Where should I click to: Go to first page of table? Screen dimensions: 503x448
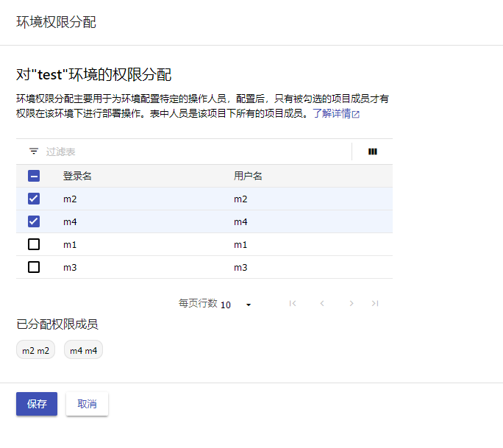[293, 303]
